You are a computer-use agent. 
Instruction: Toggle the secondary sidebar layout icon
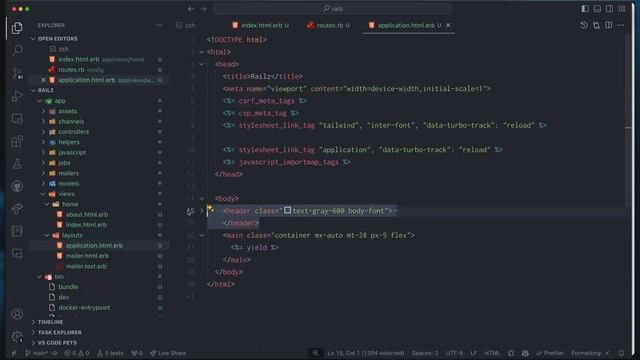click(609, 9)
